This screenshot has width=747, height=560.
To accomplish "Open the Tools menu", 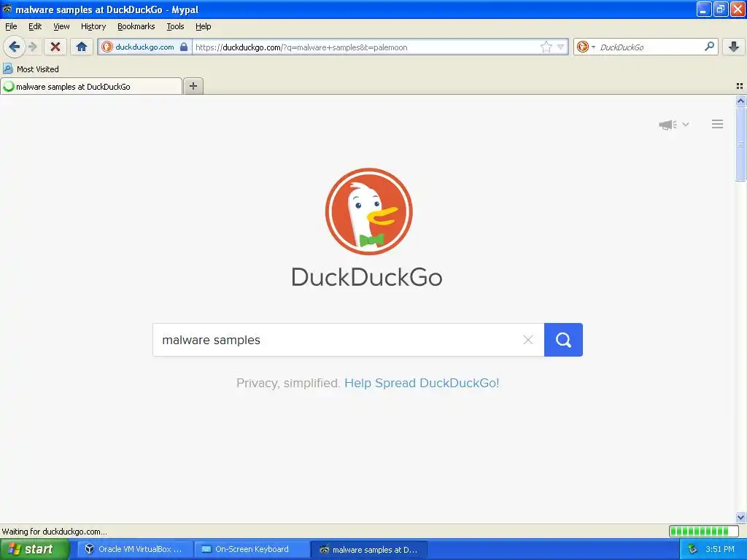I will tap(175, 27).
